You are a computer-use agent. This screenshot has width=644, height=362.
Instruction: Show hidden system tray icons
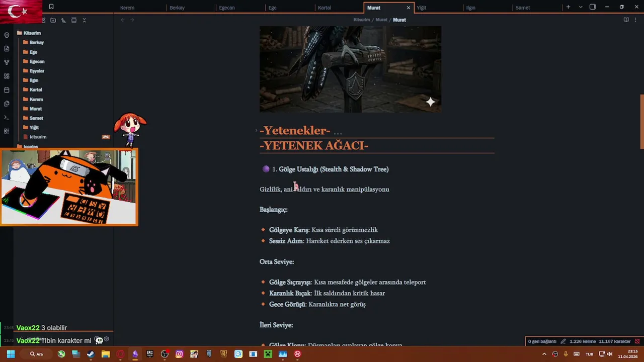point(544,354)
